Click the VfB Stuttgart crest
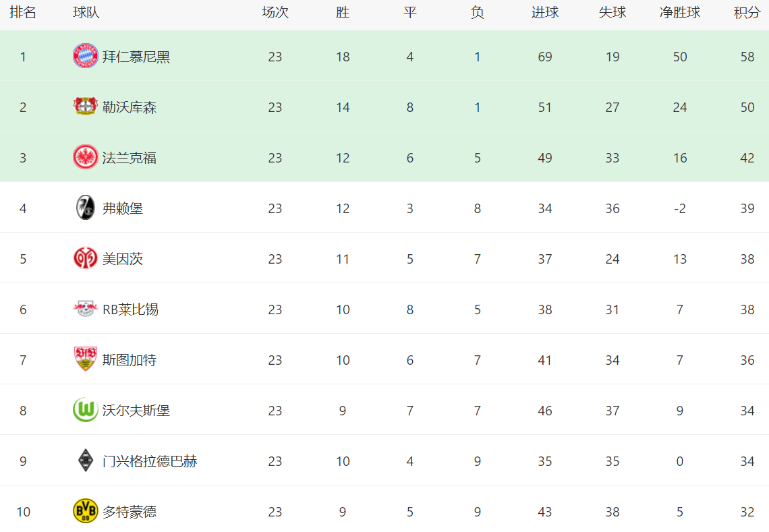The height and width of the screenshot is (532, 769). click(x=86, y=359)
